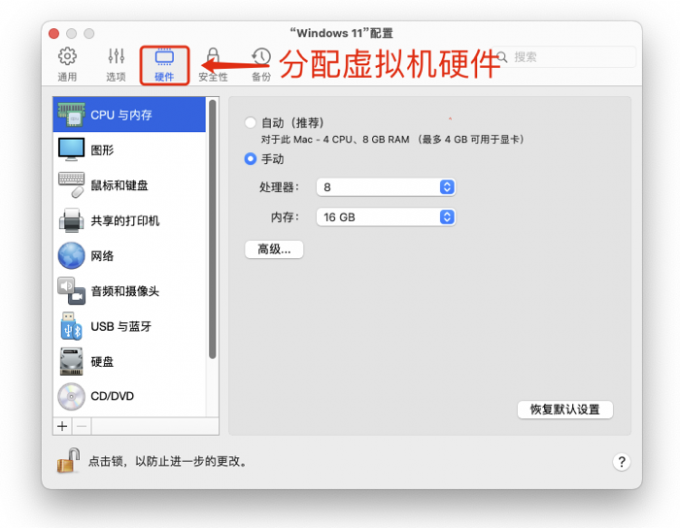
Task: Click the 音频和摄像头 speaker-camera icon
Action: (x=71, y=291)
